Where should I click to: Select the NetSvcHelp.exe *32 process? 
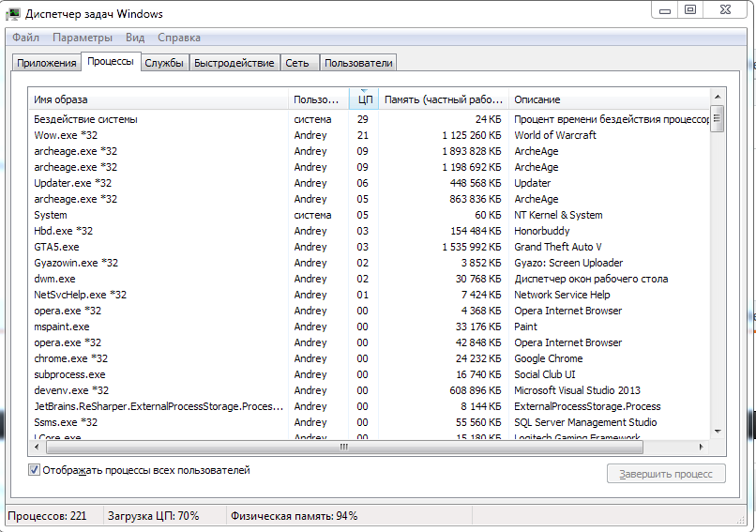pyautogui.click(x=370, y=295)
